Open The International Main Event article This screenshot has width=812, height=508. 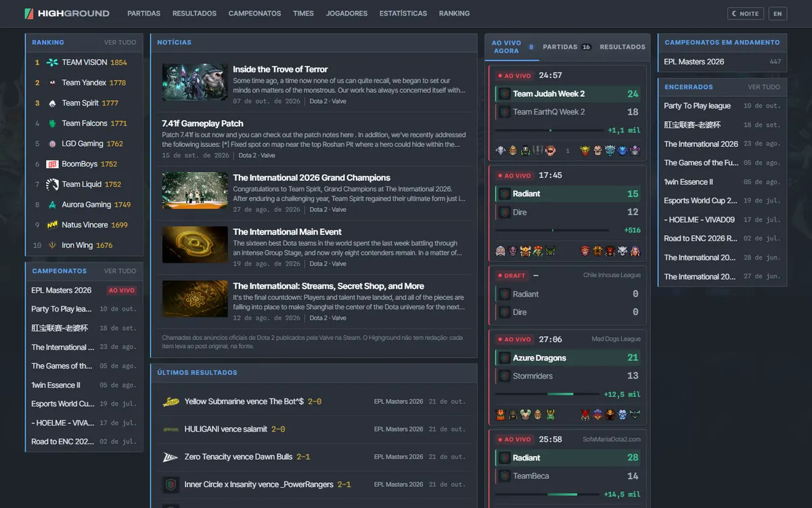click(x=287, y=232)
